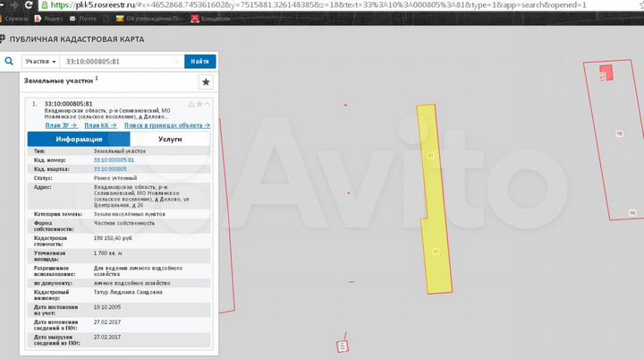Clear the search field with the X icon

click(176, 61)
